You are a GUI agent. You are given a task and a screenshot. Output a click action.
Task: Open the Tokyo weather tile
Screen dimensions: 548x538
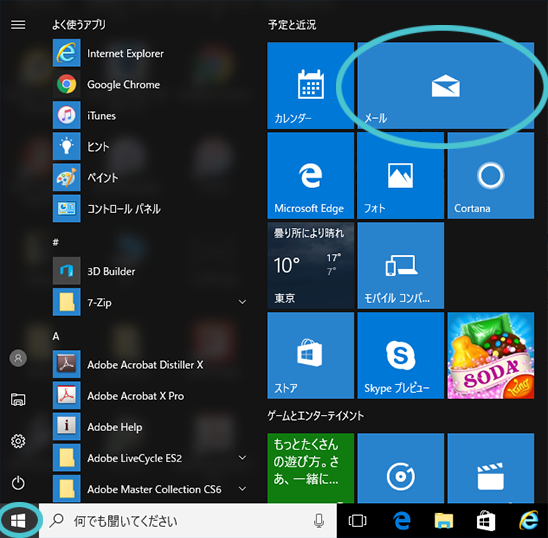(x=310, y=266)
